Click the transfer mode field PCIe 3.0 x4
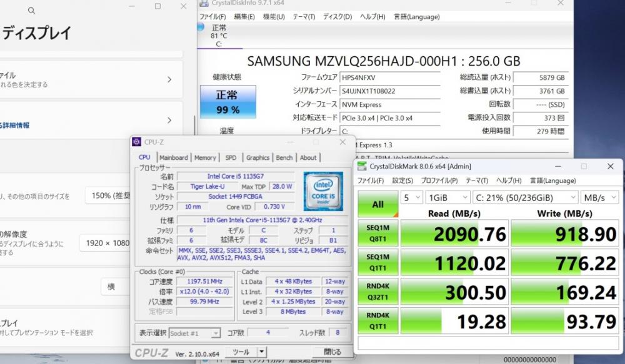This screenshot has width=625, height=364. 390,118
